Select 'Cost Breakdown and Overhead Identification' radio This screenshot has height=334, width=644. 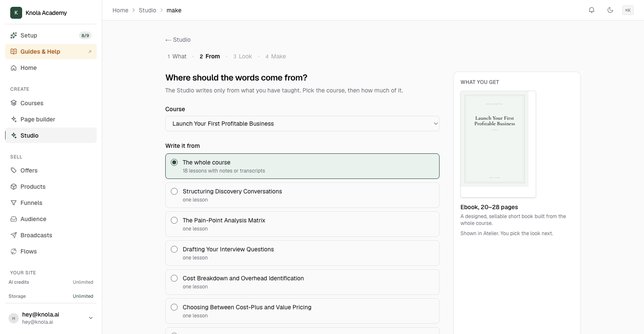tap(174, 278)
